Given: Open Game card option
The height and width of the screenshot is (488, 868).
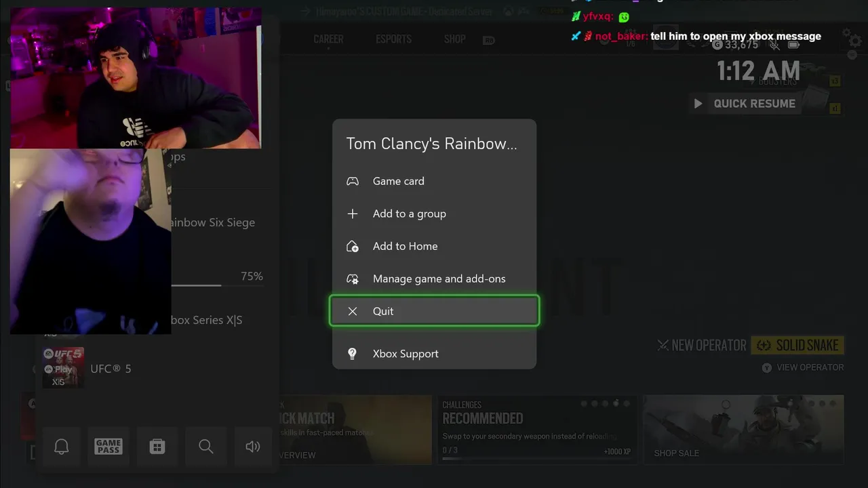Looking at the screenshot, I should tap(434, 181).
